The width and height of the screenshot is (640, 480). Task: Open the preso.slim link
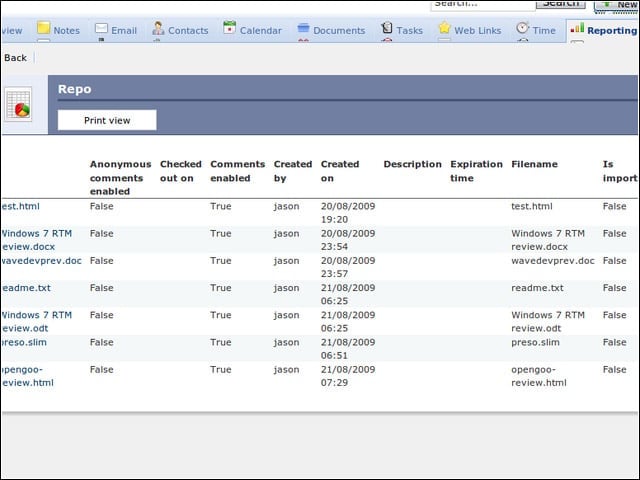24,342
